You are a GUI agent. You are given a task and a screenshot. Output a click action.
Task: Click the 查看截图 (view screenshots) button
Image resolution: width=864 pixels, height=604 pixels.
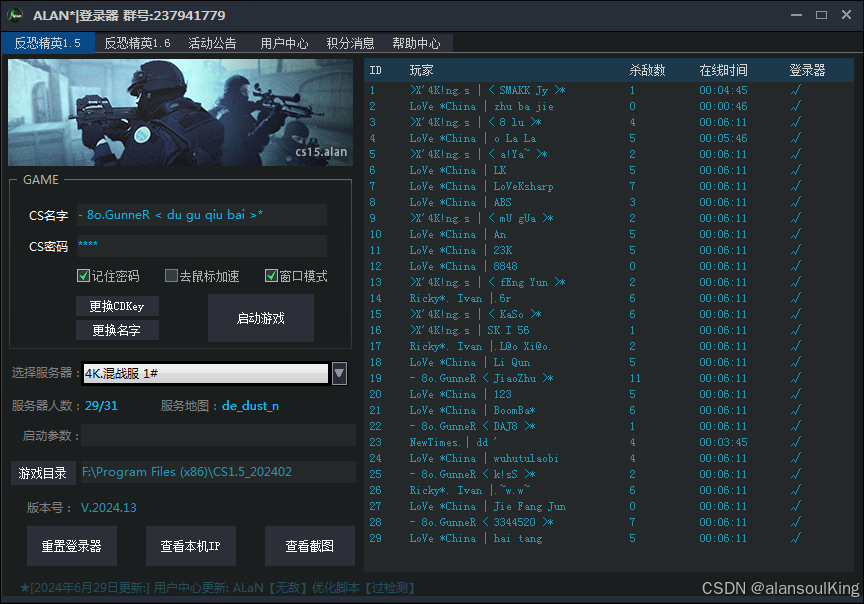(311, 546)
